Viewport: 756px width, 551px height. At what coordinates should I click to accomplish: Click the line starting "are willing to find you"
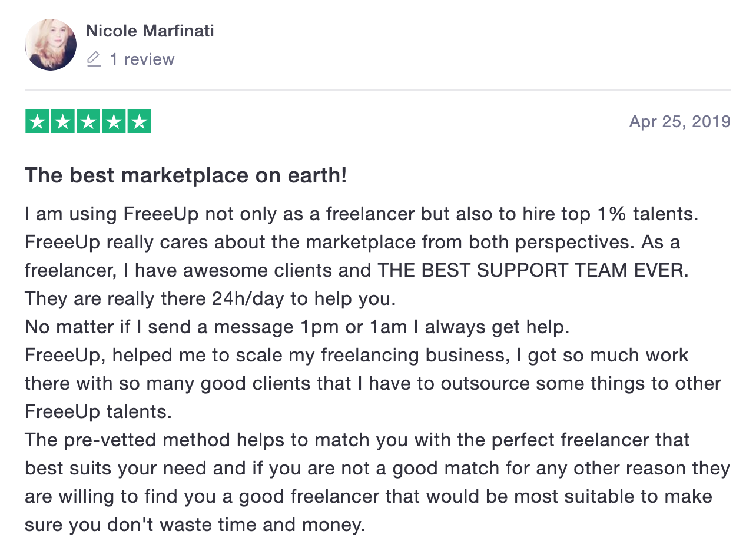pos(369,496)
